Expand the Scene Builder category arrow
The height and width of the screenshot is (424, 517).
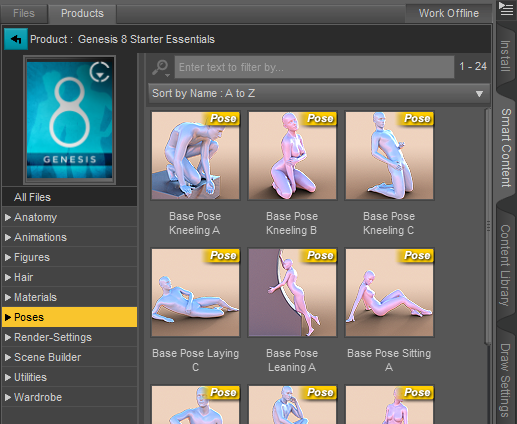click(x=8, y=357)
